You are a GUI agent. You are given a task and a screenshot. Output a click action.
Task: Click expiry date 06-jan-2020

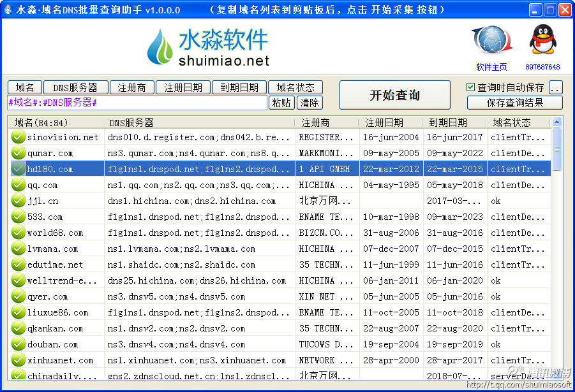coord(455,280)
